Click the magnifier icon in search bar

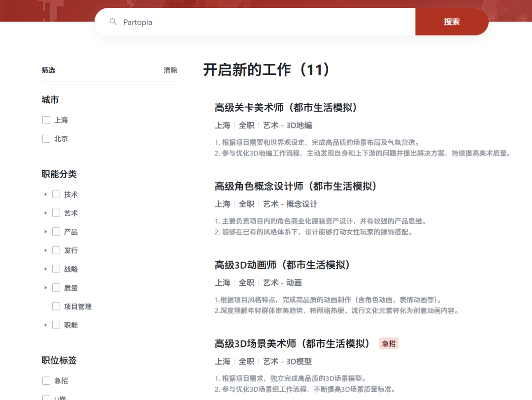113,22
